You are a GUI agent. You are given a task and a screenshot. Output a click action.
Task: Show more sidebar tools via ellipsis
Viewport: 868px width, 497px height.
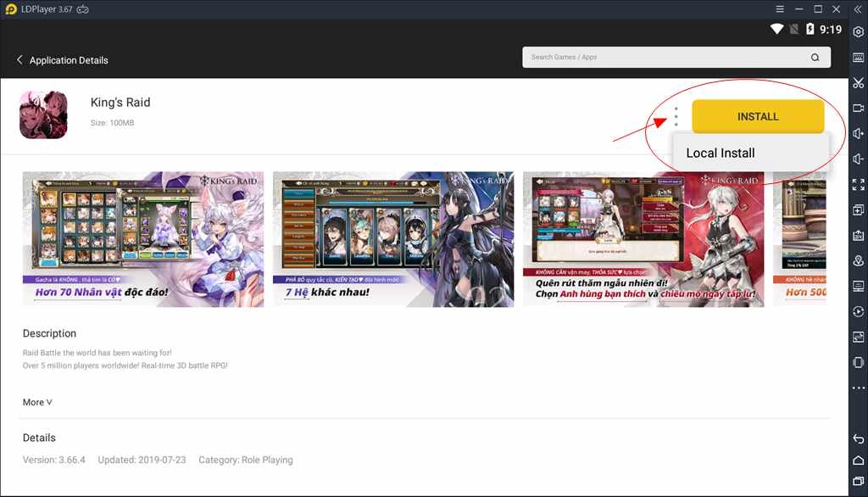tap(858, 388)
